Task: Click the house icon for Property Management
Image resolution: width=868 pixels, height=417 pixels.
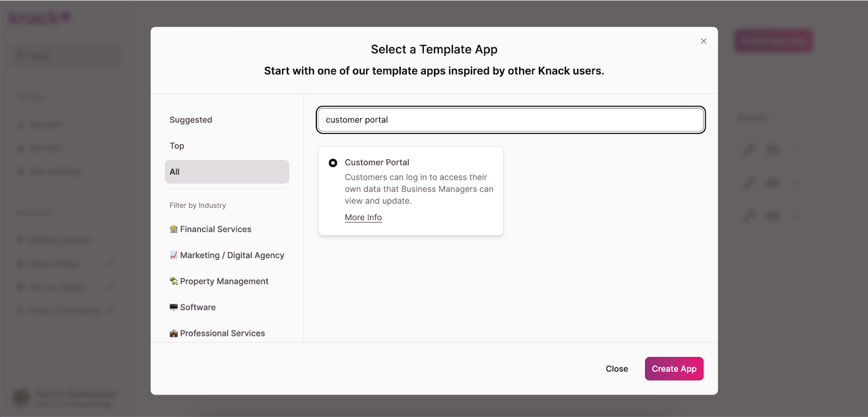Action: point(174,281)
